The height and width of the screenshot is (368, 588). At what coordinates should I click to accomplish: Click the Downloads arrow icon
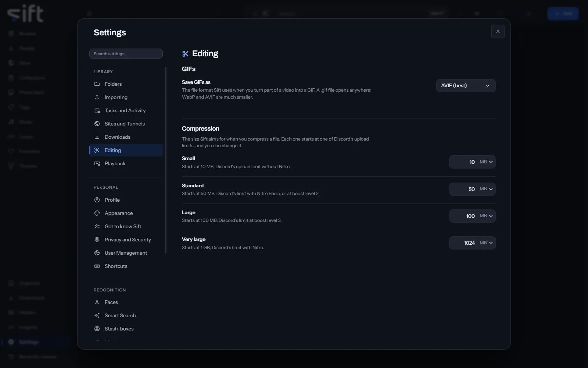tap(97, 137)
